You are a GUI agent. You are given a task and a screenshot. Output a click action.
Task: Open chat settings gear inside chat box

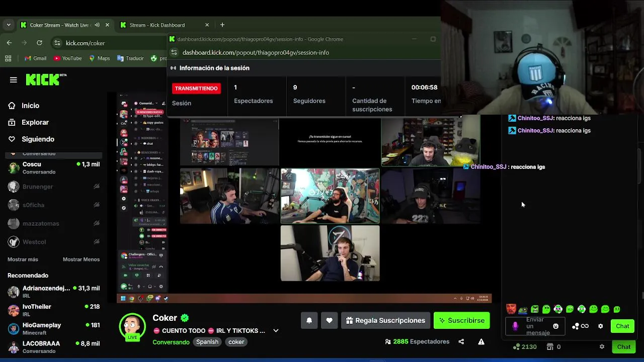[600, 326]
